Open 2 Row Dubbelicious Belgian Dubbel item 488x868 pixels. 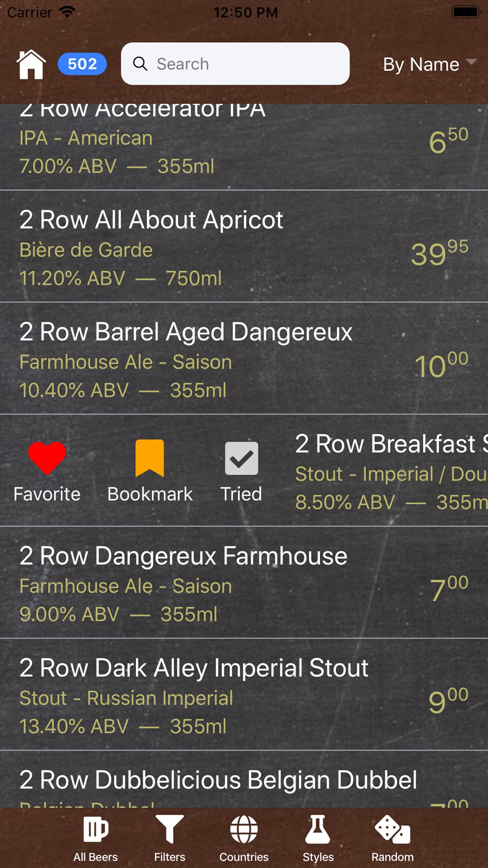(244, 779)
